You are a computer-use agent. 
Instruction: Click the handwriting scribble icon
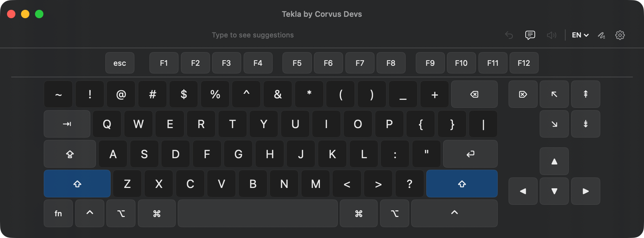point(602,35)
